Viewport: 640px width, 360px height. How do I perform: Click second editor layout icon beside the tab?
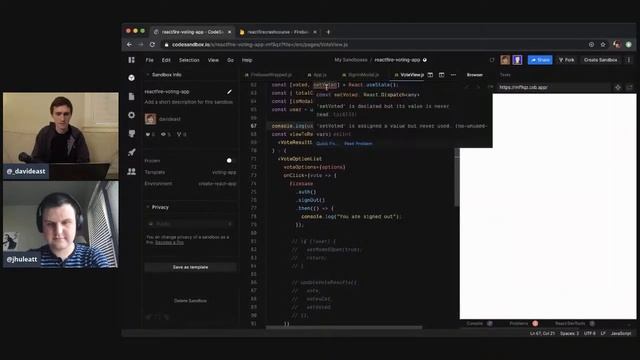[x=442, y=75]
